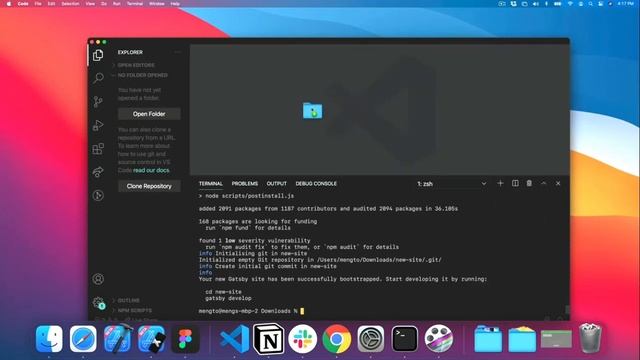Open Terminal app from the Dock

[405, 339]
